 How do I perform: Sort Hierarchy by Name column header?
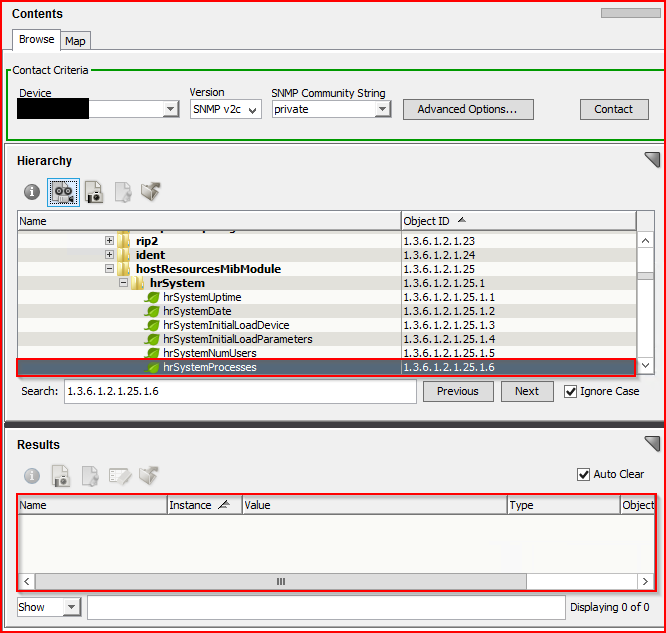click(209, 221)
